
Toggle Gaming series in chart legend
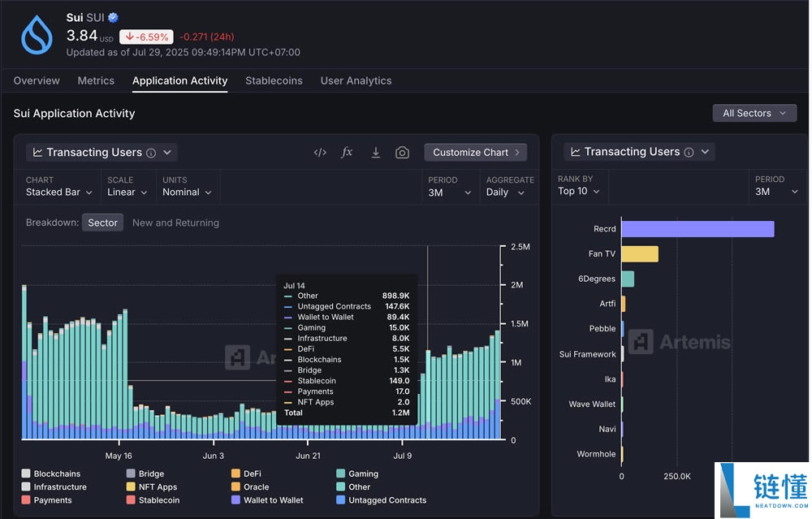coord(363,474)
